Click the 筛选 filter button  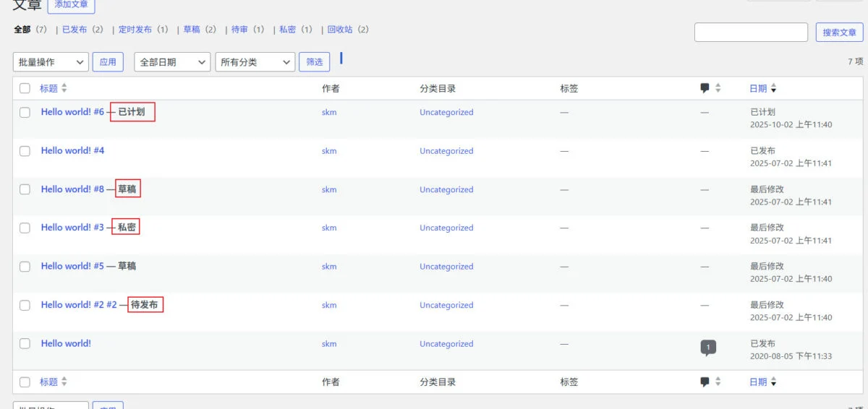(315, 62)
